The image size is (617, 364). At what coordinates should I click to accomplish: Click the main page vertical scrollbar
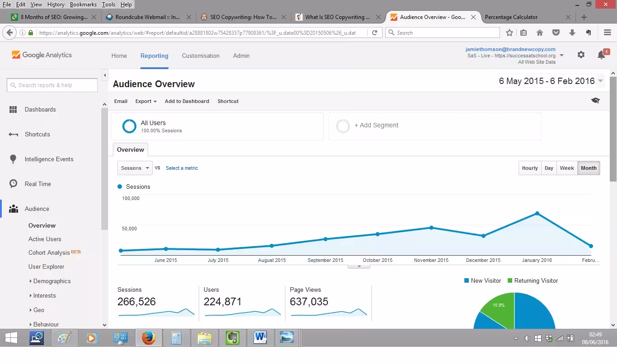point(613,129)
